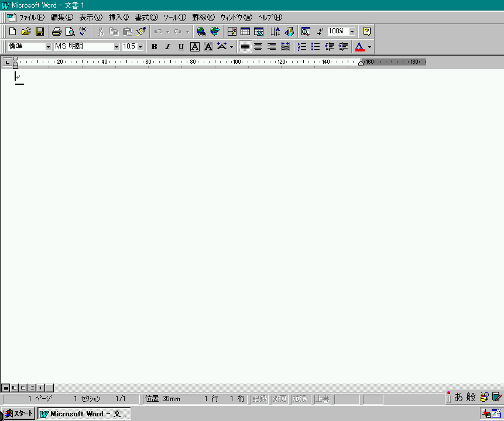Insert a table using the grid icon
This screenshot has height=421, width=504.
pos(245,32)
